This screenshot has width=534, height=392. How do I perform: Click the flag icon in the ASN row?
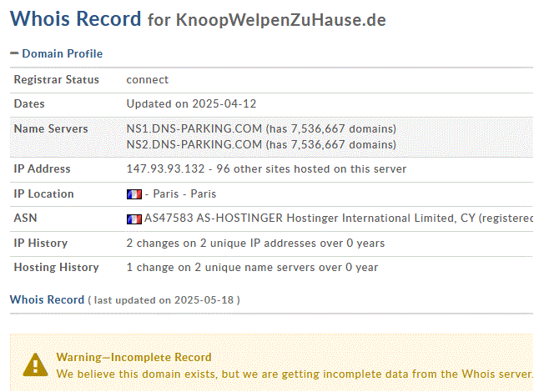(134, 219)
